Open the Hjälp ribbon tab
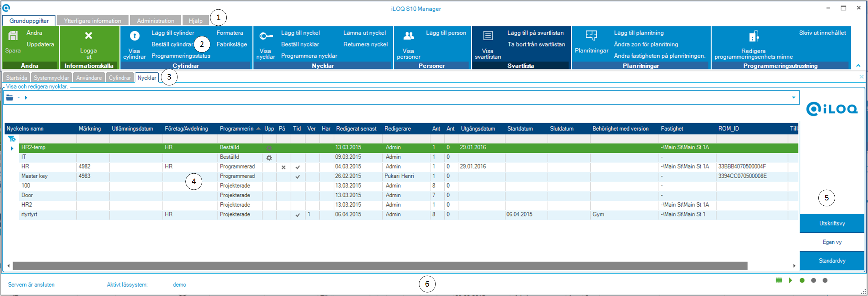This screenshot has width=868, height=296. (x=195, y=21)
